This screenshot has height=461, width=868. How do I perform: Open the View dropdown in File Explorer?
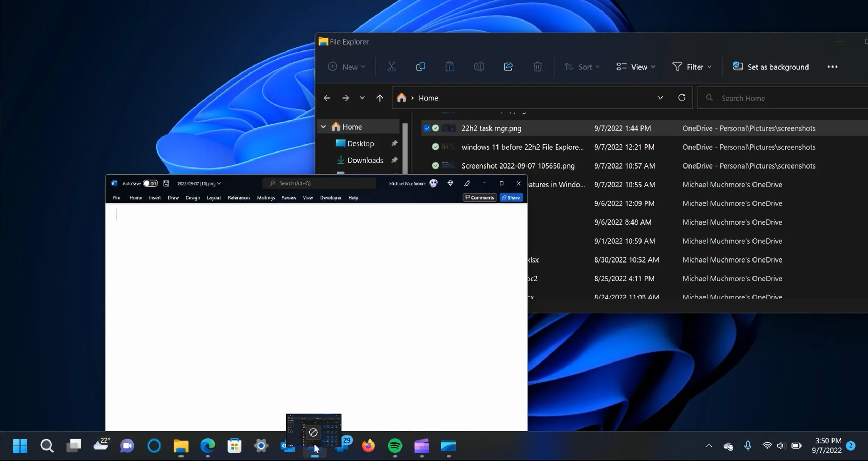[636, 67]
